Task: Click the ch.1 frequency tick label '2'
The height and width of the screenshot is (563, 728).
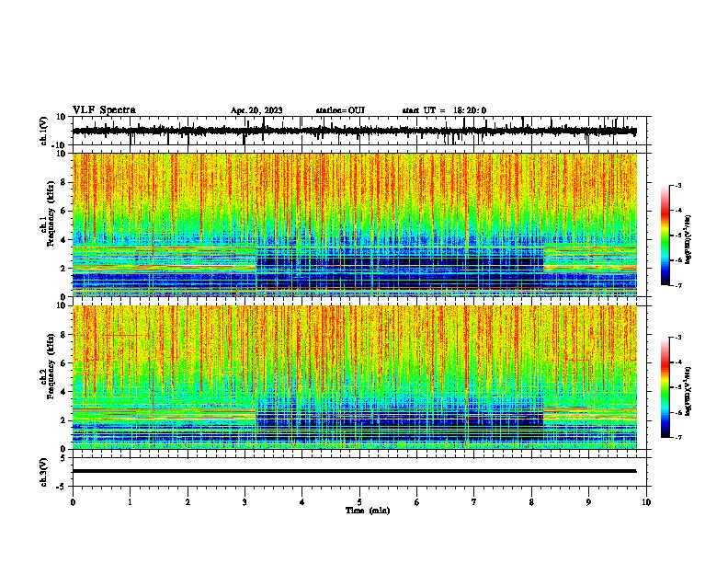Action: coord(63,269)
